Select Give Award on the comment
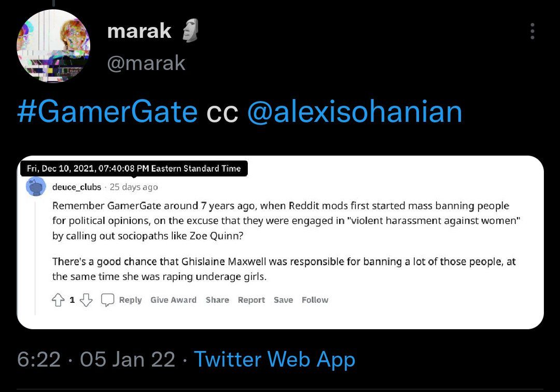The image size is (560, 392). click(174, 300)
